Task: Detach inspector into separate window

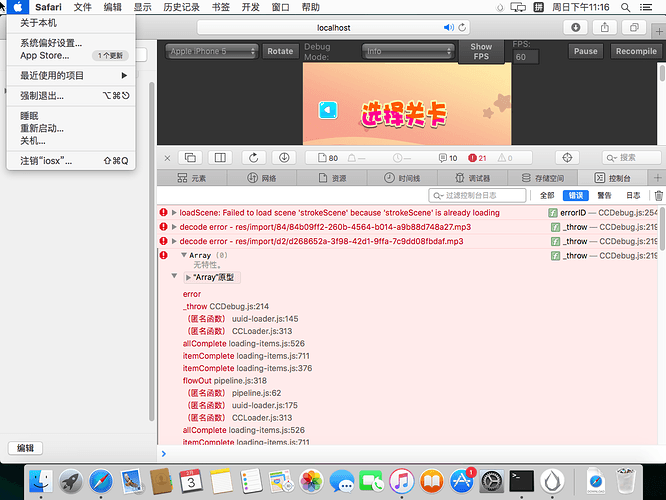Action: 190,158
